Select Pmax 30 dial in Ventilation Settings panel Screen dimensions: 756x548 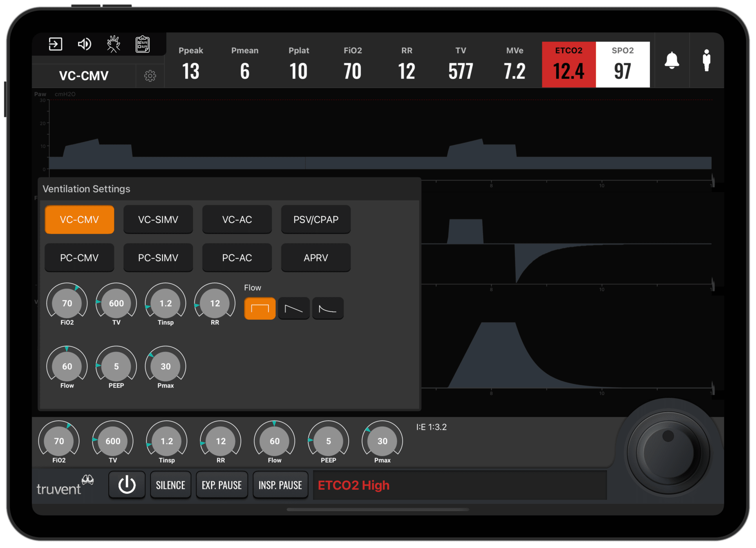coord(166,366)
